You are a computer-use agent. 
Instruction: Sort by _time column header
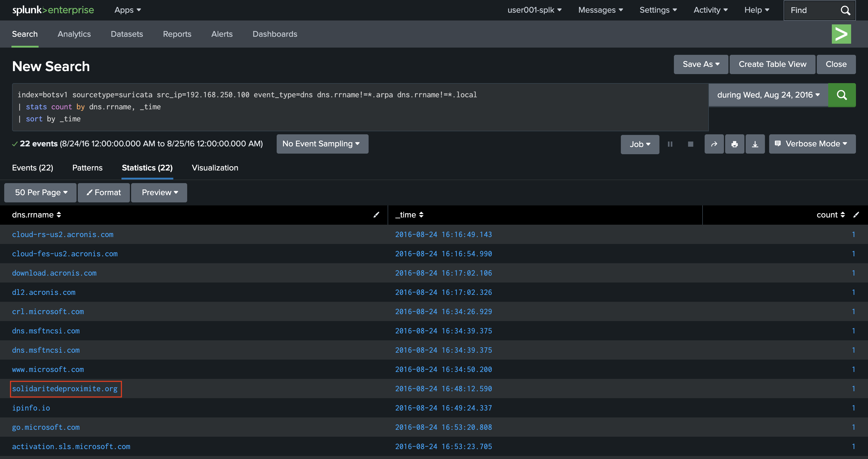click(x=409, y=215)
